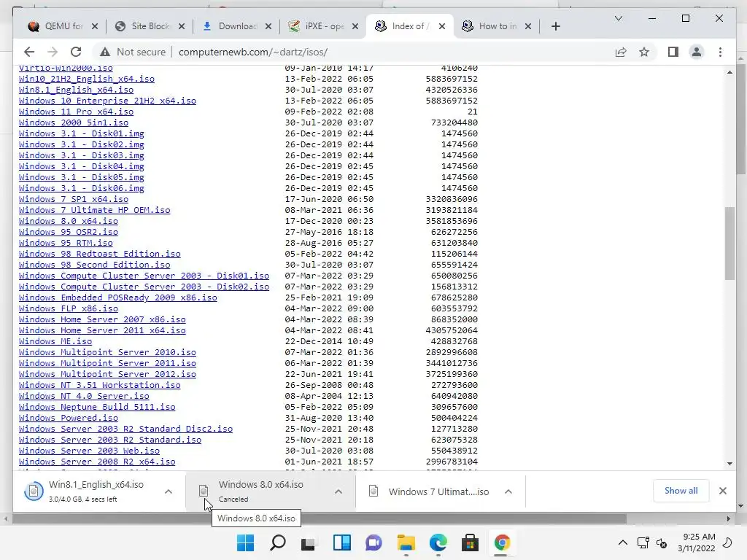The height and width of the screenshot is (560, 747).
Task: Open Chrome's three-dot menu
Action: coord(720,52)
